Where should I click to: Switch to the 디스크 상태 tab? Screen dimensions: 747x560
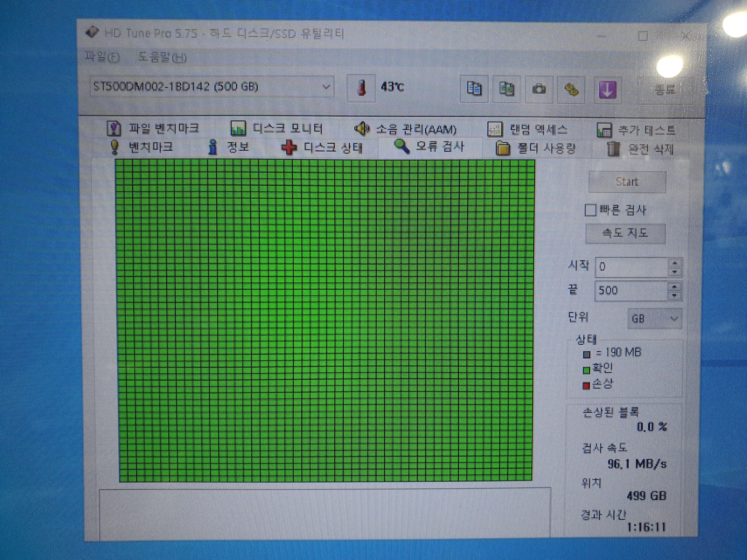pyautogui.click(x=323, y=148)
